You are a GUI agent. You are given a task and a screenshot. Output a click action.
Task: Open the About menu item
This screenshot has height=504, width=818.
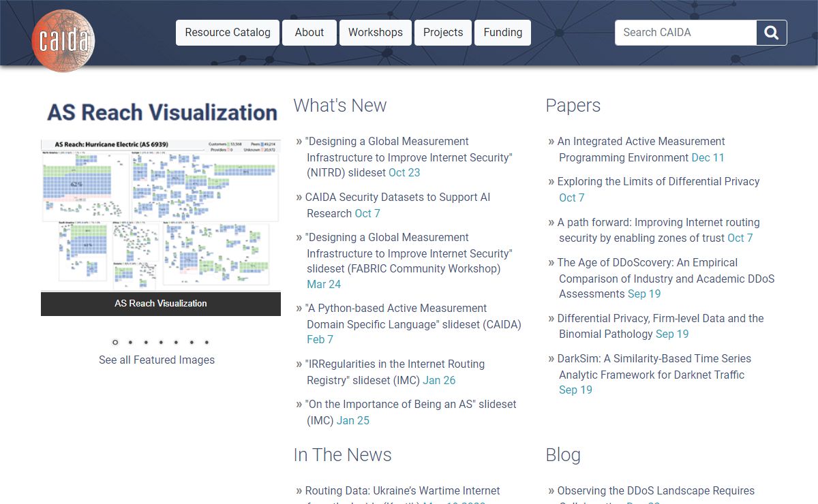coord(309,33)
